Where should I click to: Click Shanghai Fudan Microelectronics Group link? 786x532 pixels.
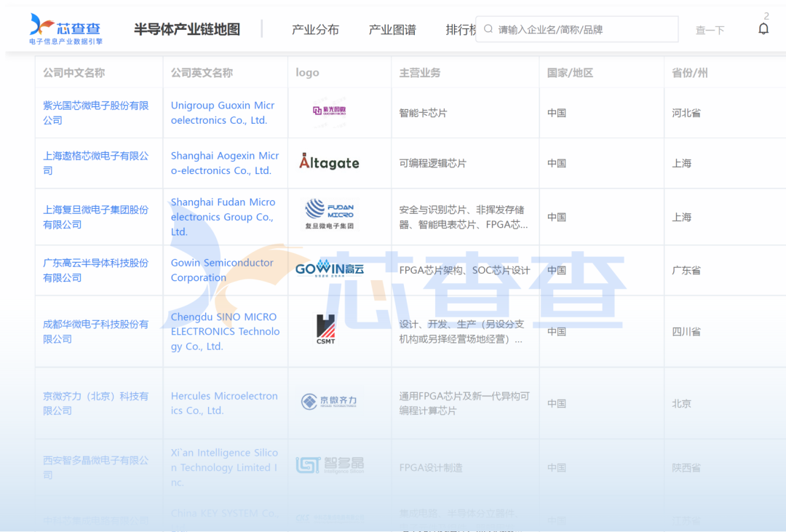point(223,217)
